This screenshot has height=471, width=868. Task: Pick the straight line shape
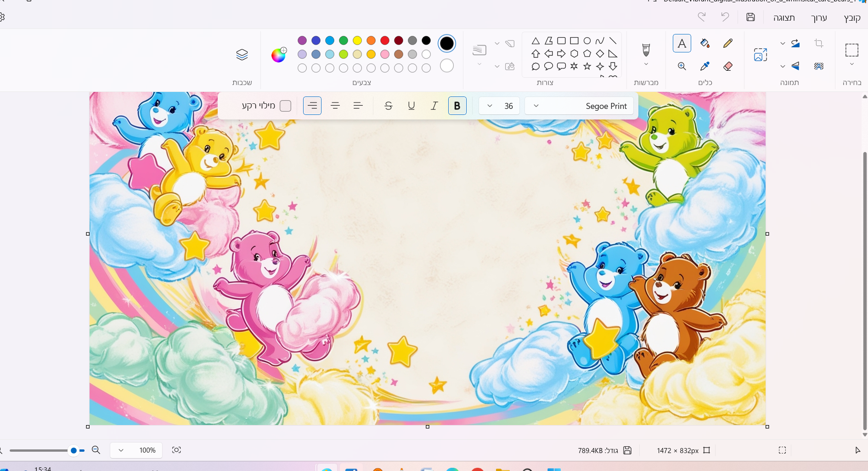613,41
